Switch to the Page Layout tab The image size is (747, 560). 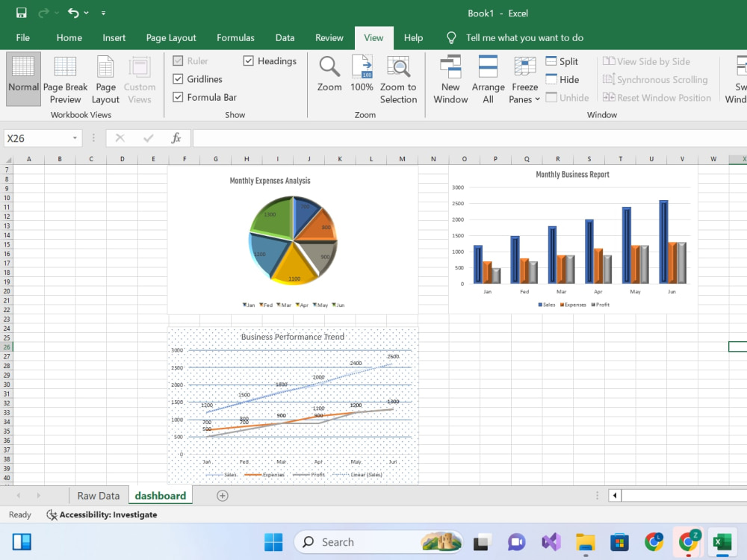(x=171, y=37)
